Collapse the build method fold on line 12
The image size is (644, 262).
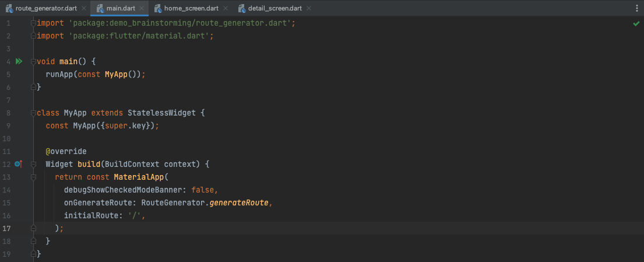point(34,164)
